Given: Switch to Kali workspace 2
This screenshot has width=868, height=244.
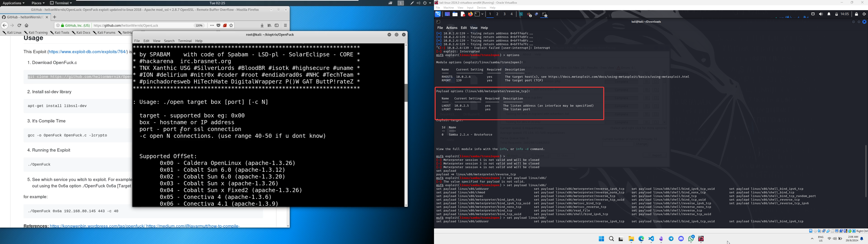Looking at the screenshot, I should pyautogui.click(x=497, y=14).
